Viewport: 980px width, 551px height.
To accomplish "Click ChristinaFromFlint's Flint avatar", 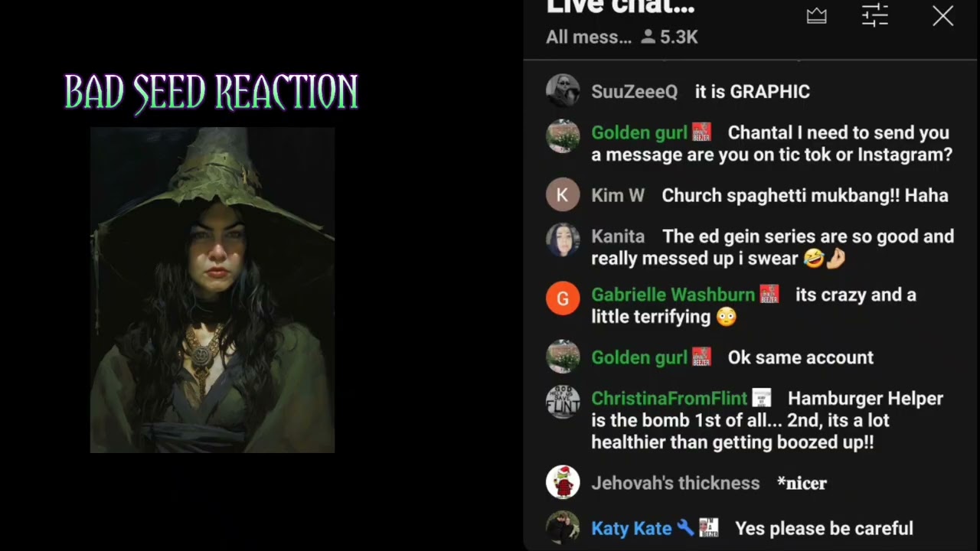I will coord(563,402).
